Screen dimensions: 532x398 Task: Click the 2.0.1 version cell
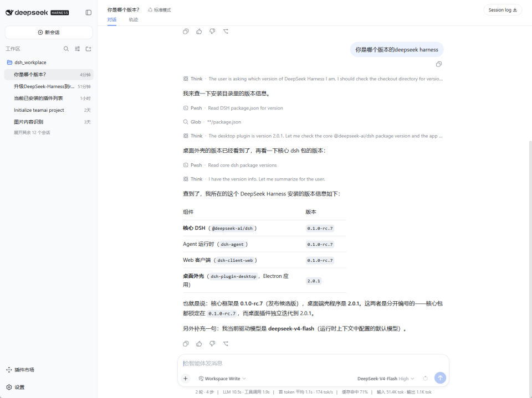coord(314,281)
